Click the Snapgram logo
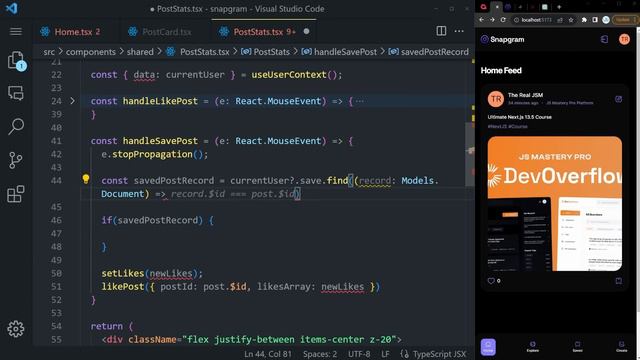Viewport: 640px width, 360px height. pyautogui.click(x=502, y=39)
